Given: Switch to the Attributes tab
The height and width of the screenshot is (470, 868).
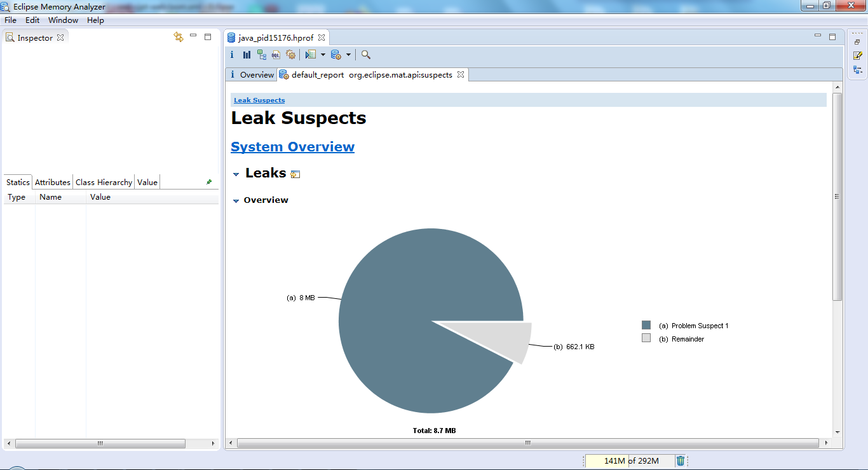Looking at the screenshot, I should (x=52, y=182).
